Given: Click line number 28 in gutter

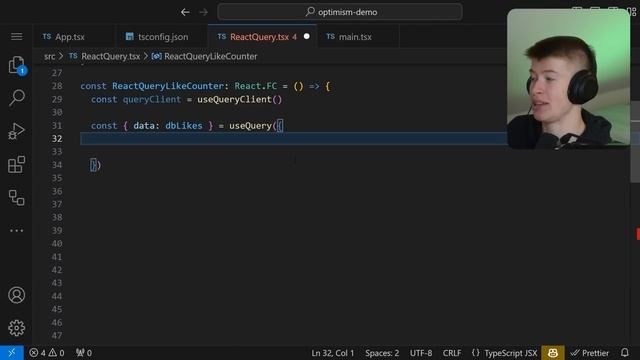Looking at the screenshot, I should pyautogui.click(x=57, y=86).
